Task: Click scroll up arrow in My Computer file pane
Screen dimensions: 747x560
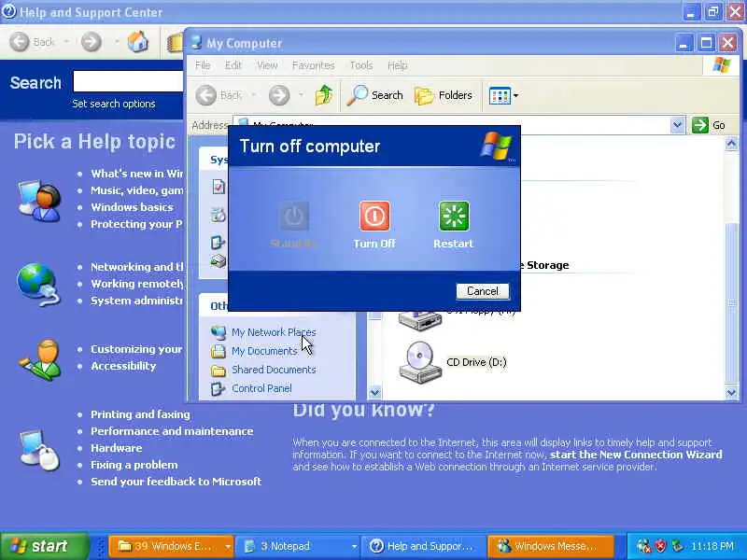Action: coord(731,144)
